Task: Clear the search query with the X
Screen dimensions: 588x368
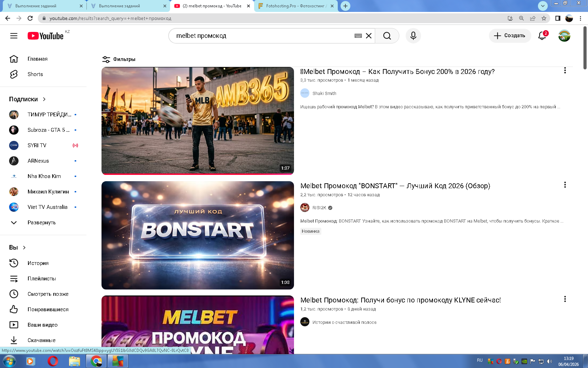Action: (x=369, y=36)
